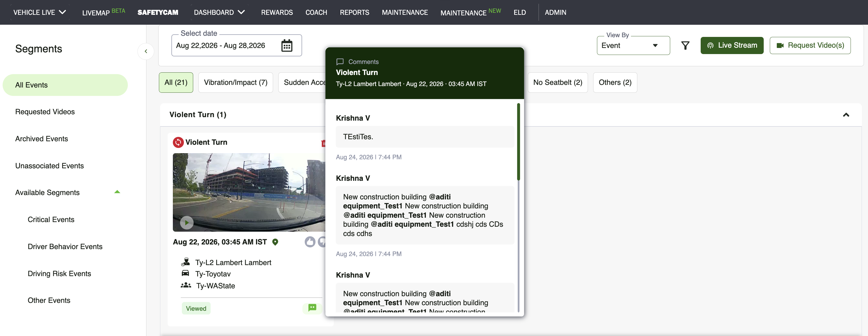Click the first 'Krishna V' commenter name
868x336 pixels.
tap(353, 118)
